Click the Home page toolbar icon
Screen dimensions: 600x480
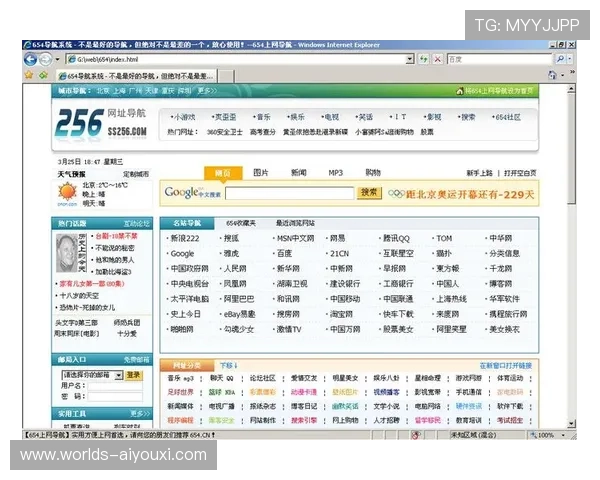[552, 75]
